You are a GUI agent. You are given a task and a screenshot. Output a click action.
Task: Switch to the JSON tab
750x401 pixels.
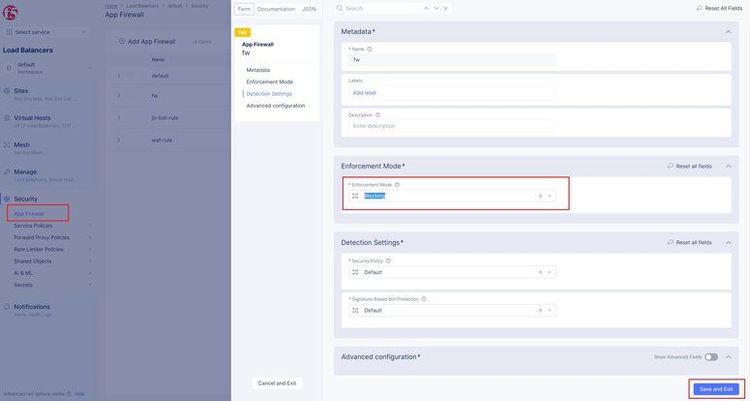pyautogui.click(x=309, y=9)
